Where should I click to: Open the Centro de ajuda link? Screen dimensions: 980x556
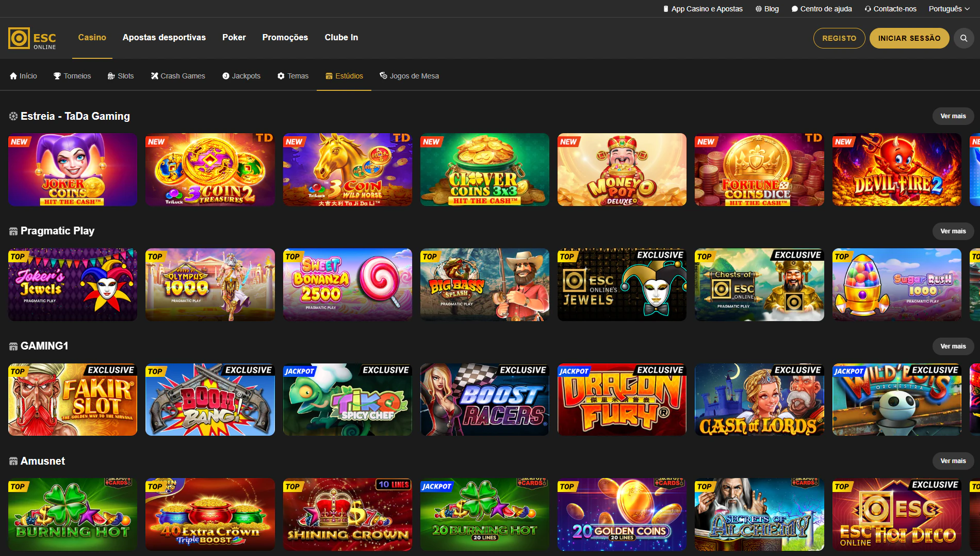[x=822, y=9]
